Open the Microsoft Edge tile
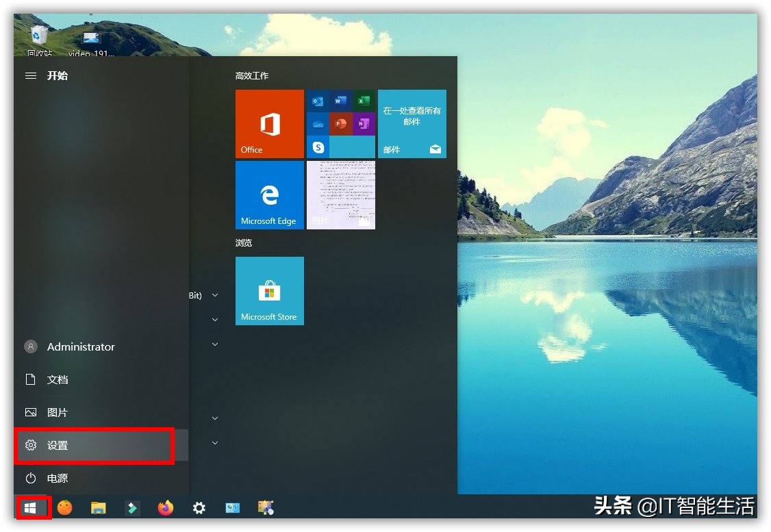 coord(269,195)
